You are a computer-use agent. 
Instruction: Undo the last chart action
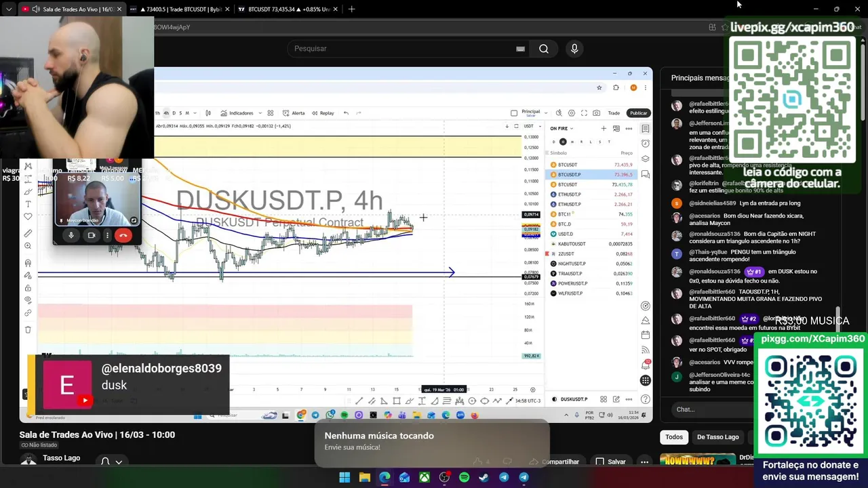(346, 113)
